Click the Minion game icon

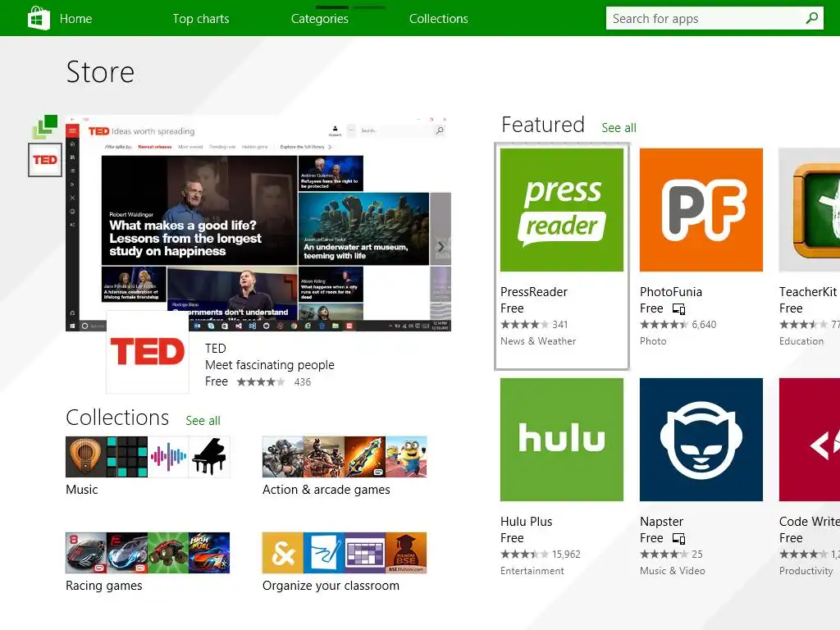(406, 457)
